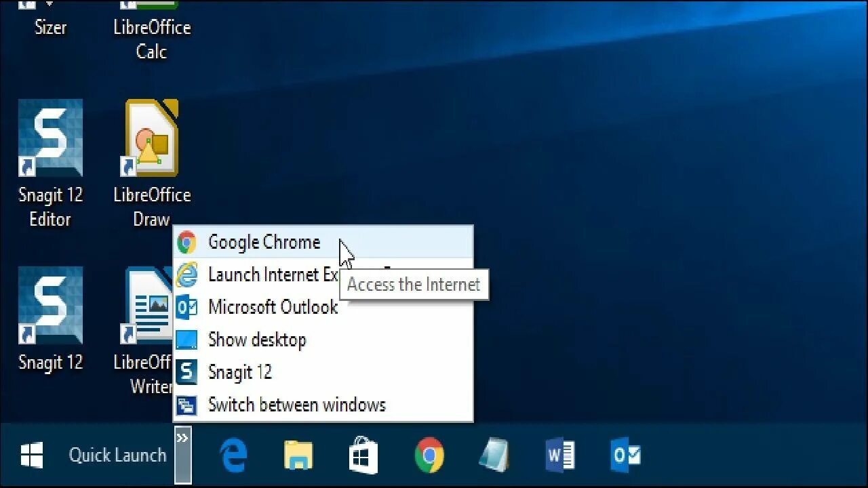Click the Sizer desktop shortcut label
The height and width of the screenshot is (488, 868).
point(51,27)
